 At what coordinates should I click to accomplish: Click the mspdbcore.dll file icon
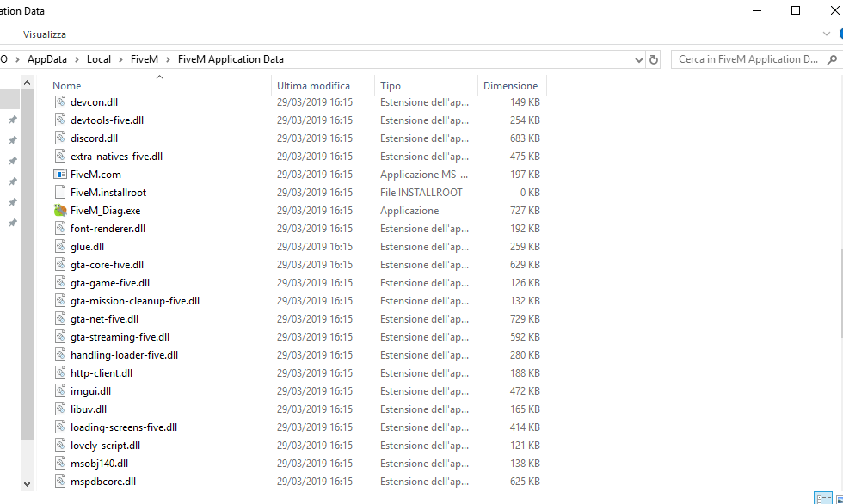59,482
